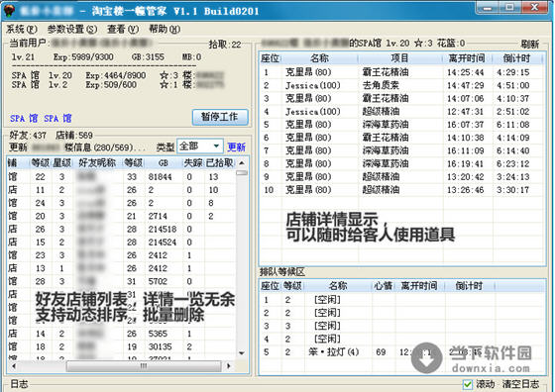Sort waiting queue by 等级 column header
The height and width of the screenshot is (392, 555).
(292, 286)
